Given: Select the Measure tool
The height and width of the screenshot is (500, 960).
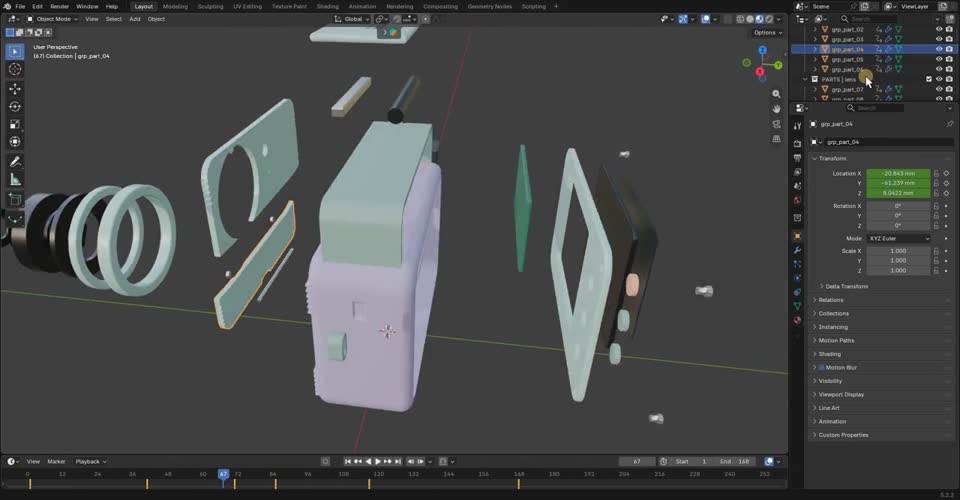Looking at the screenshot, I should tap(15, 179).
